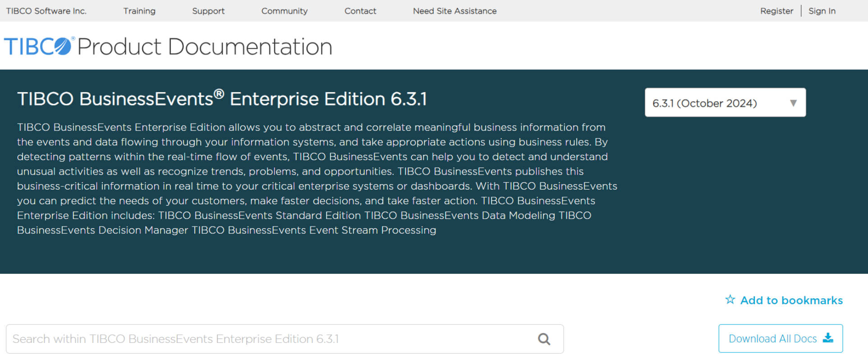
Task: Click the download arrow icon
Action: 828,338
